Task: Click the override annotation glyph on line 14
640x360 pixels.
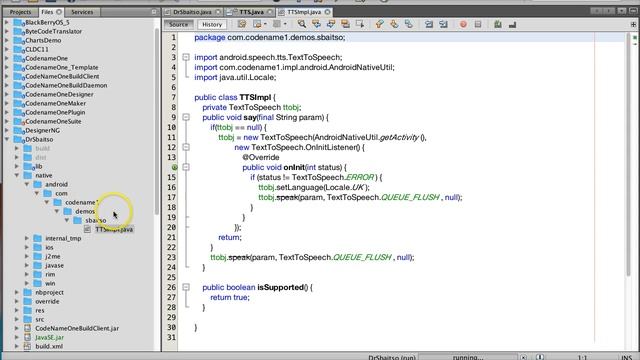Action: [174, 167]
